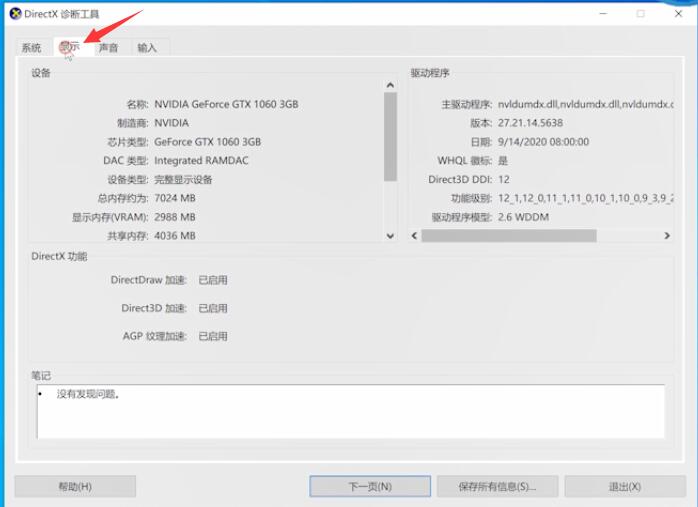This screenshot has height=507, width=698.
Task: Open the 声音 tab
Action: pyautogui.click(x=109, y=48)
